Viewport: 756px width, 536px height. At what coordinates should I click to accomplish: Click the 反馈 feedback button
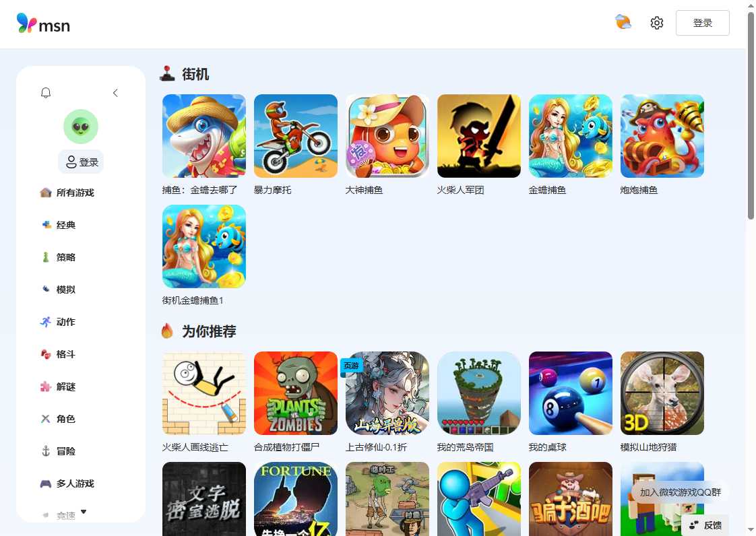pos(705,525)
